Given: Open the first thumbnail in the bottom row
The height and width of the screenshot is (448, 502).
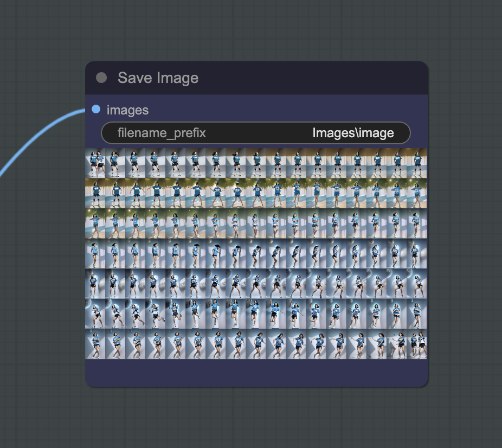Looking at the screenshot, I should [x=95, y=344].
